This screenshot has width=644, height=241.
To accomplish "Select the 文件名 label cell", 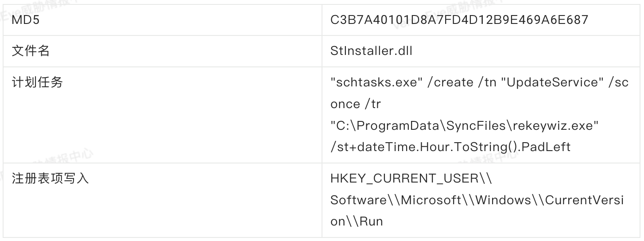I will pyautogui.click(x=31, y=51).
